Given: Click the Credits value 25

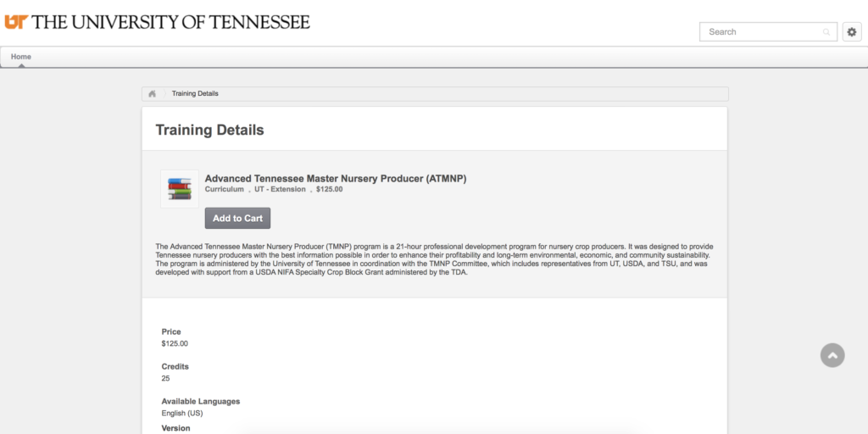Looking at the screenshot, I should (165, 379).
